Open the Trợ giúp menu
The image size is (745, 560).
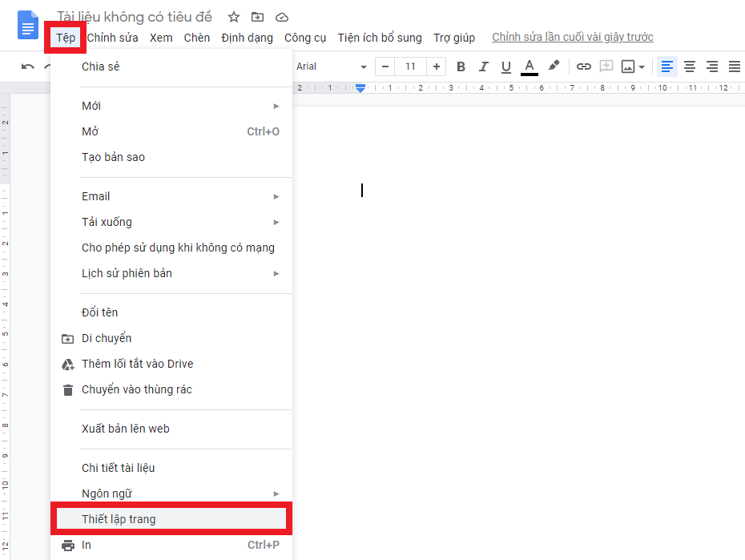click(x=453, y=38)
